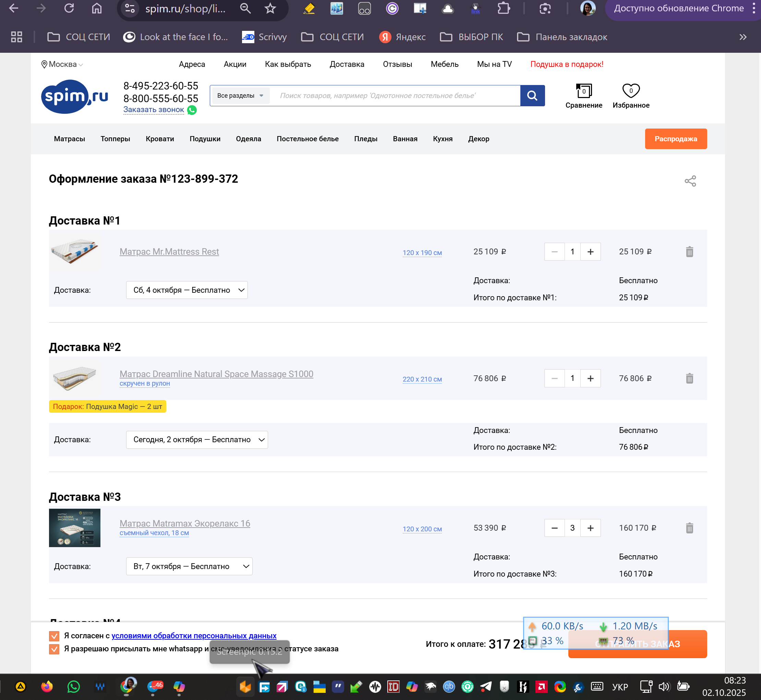The height and width of the screenshot is (700, 761).
Task: Click in the product search field
Action: 394,95
